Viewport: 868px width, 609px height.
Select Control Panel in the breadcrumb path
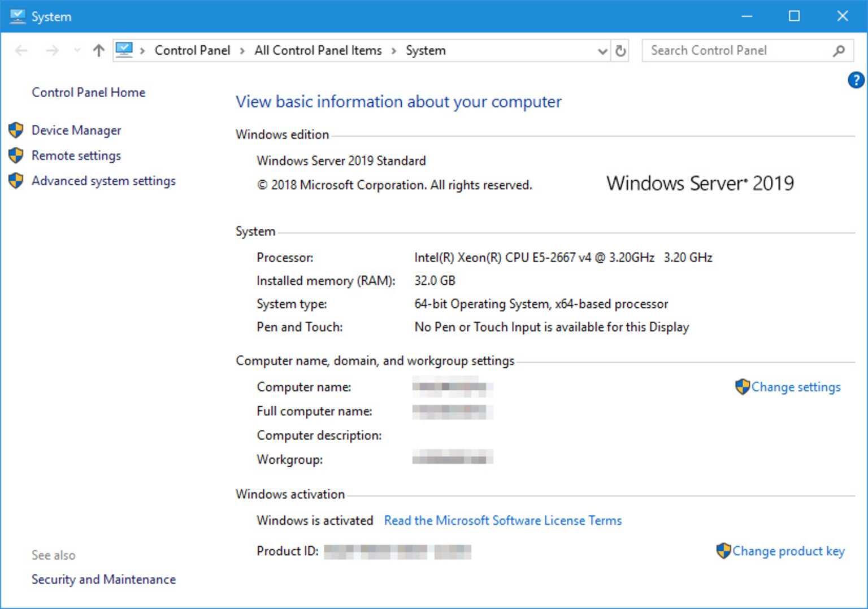coord(192,50)
